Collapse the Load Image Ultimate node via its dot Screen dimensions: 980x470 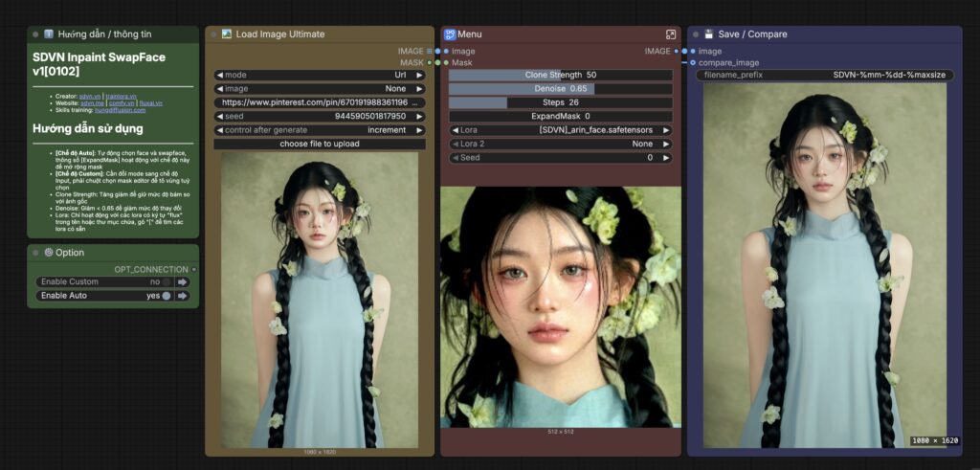coord(213,34)
